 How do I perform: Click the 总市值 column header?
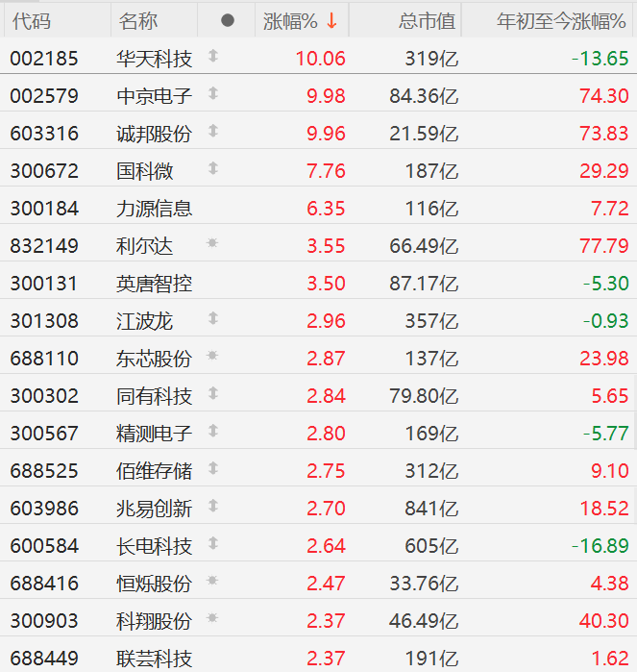pyautogui.click(x=427, y=21)
